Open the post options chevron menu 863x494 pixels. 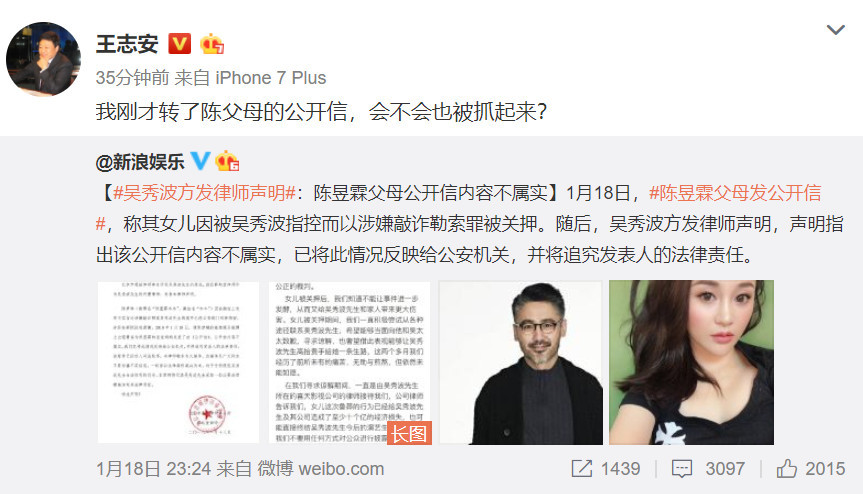tap(835, 30)
